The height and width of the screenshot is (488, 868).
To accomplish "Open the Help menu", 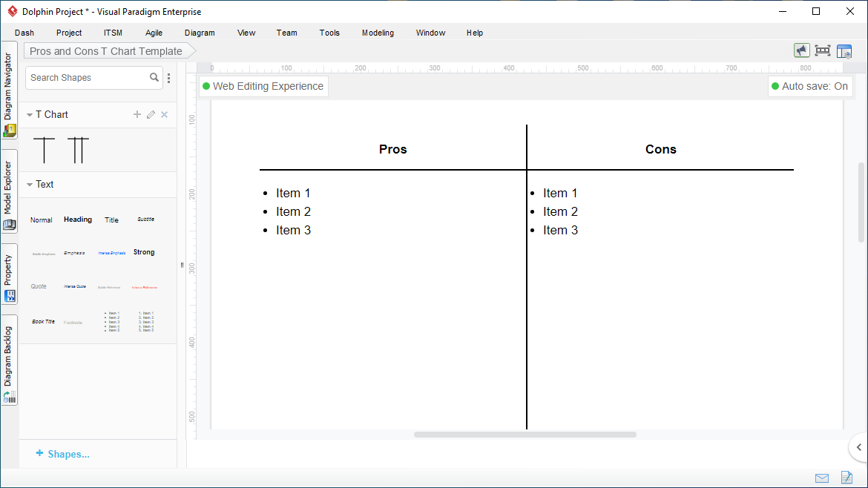I will point(474,33).
